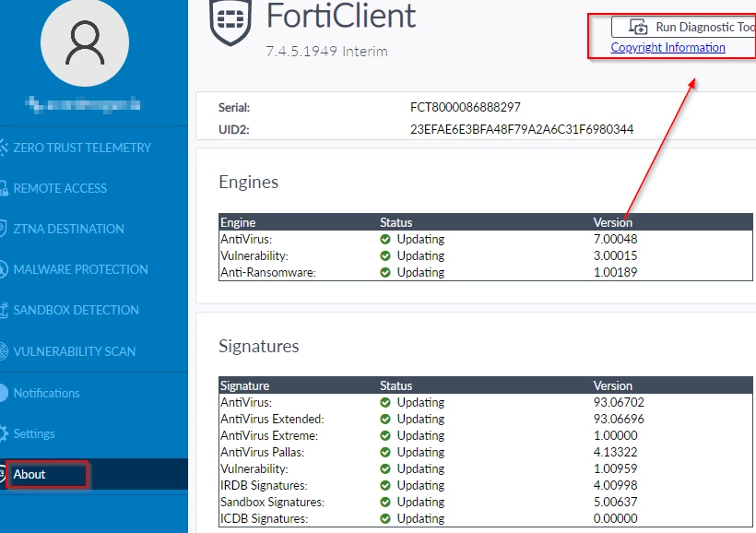Go to Remote Access
Image resolution: width=756 pixels, height=533 pixels.
point(60,188)
